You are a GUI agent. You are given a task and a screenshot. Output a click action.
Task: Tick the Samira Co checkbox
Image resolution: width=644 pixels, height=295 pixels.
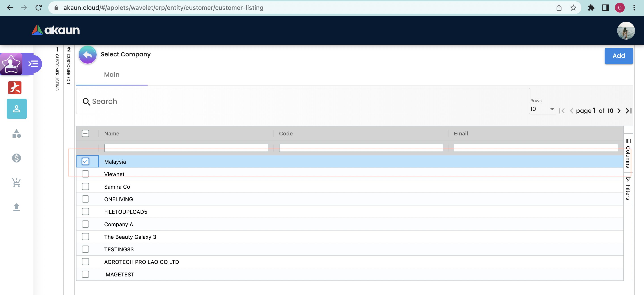point(85,186)
